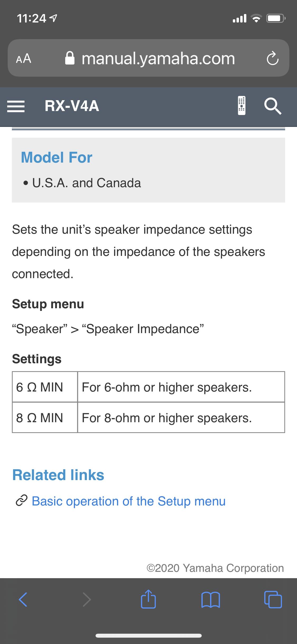This screenshot has height=644, width=297.
Task: Tap the lock icon in address bar
Action: click(70, 58)
